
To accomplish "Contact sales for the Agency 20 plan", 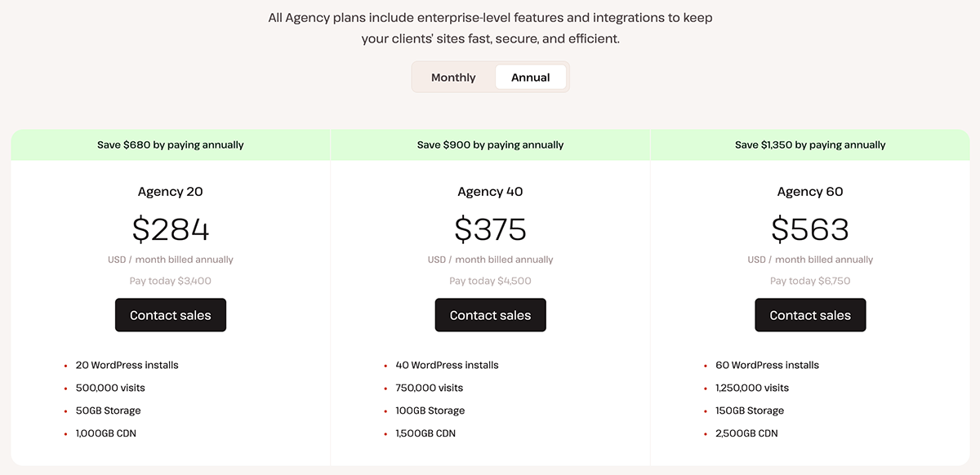I will [x=171, y=315].
